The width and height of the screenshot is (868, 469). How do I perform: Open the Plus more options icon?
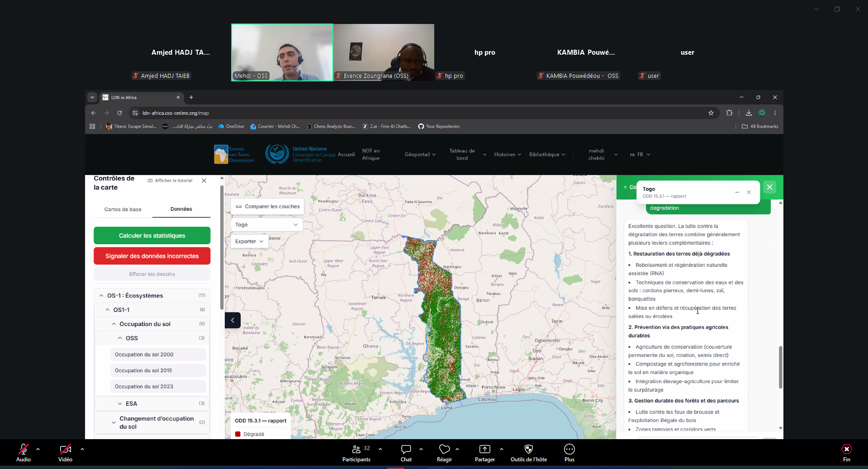pyautogui.click(x=569, y=449)
